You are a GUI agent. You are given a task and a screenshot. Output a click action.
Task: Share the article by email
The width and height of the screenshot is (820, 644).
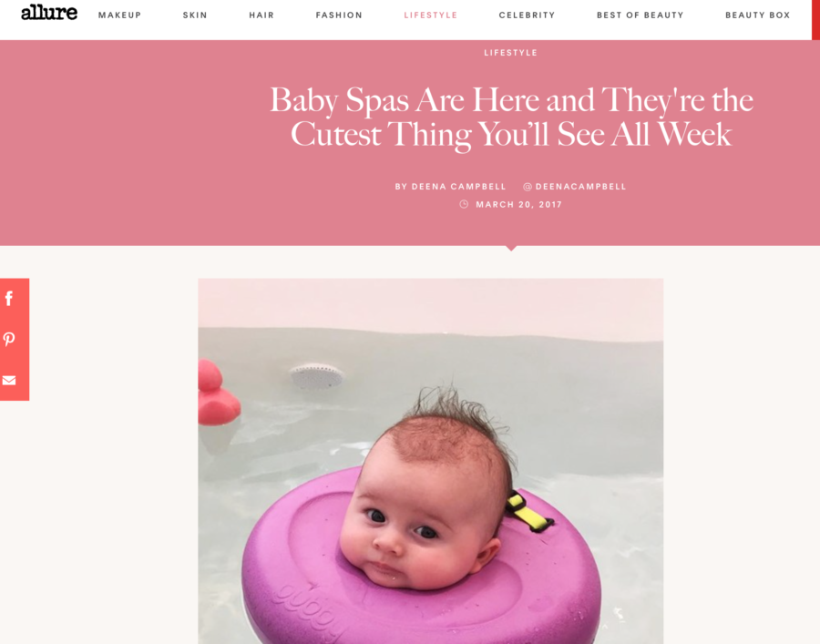9,380
